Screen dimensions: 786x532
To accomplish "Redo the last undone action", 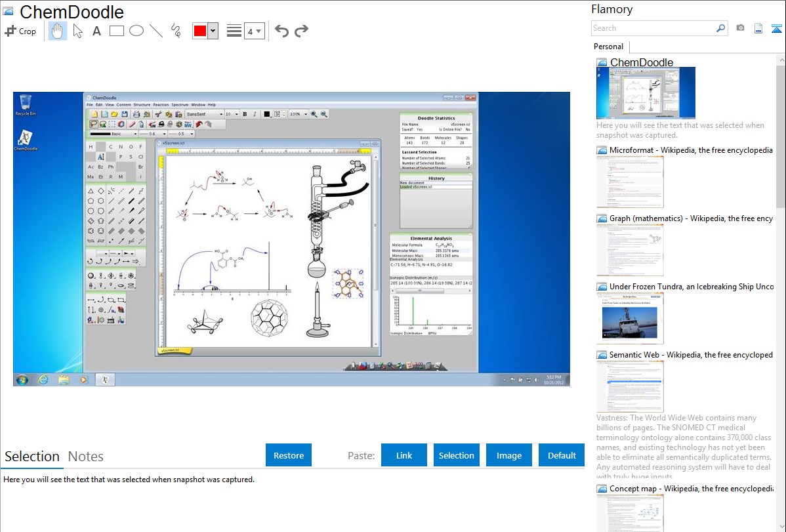I will 302,31.
